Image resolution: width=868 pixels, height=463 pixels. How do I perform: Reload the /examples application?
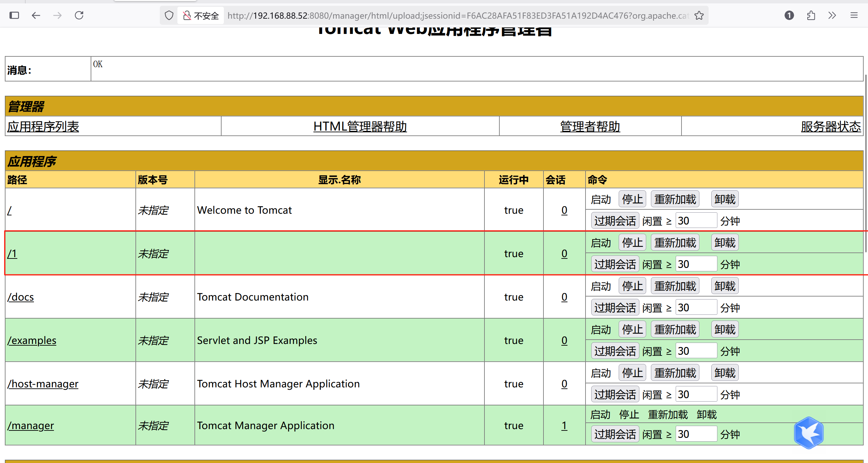click(675, 329)
